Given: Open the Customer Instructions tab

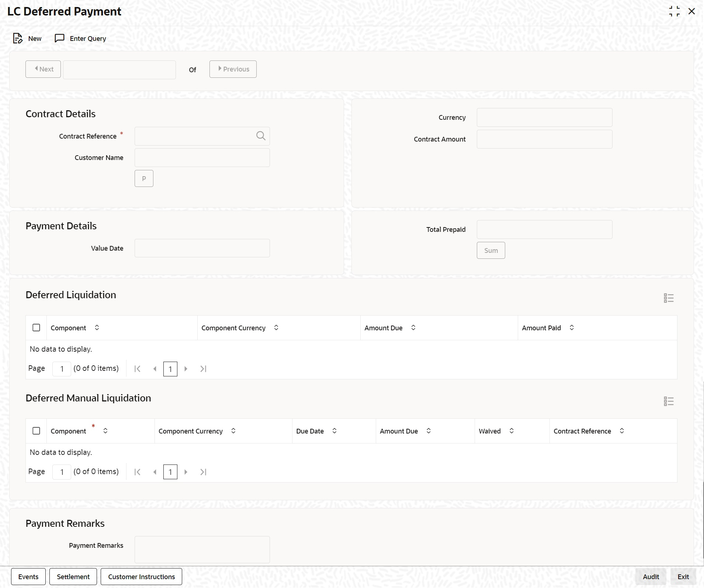Looking at the screenshot, I should click(141, 577).
